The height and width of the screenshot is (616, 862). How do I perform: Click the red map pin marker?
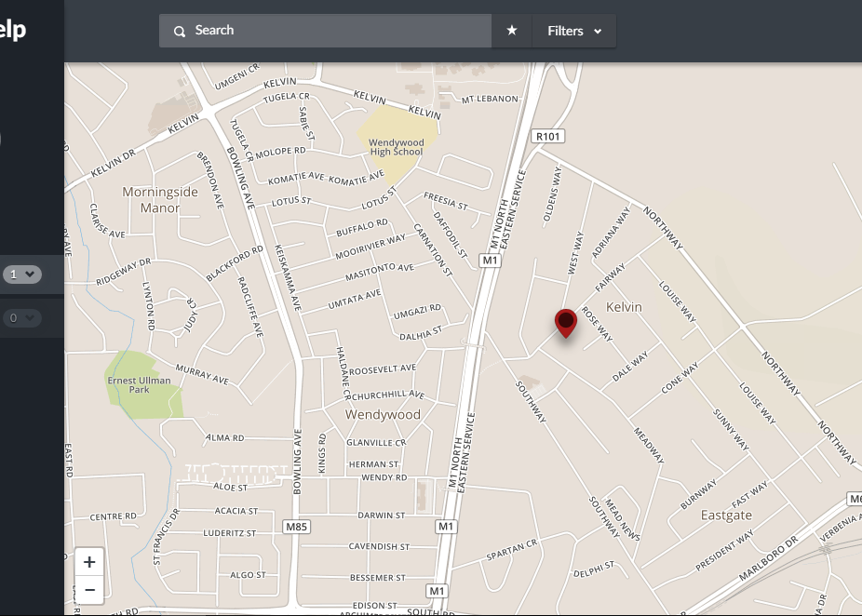566,323
